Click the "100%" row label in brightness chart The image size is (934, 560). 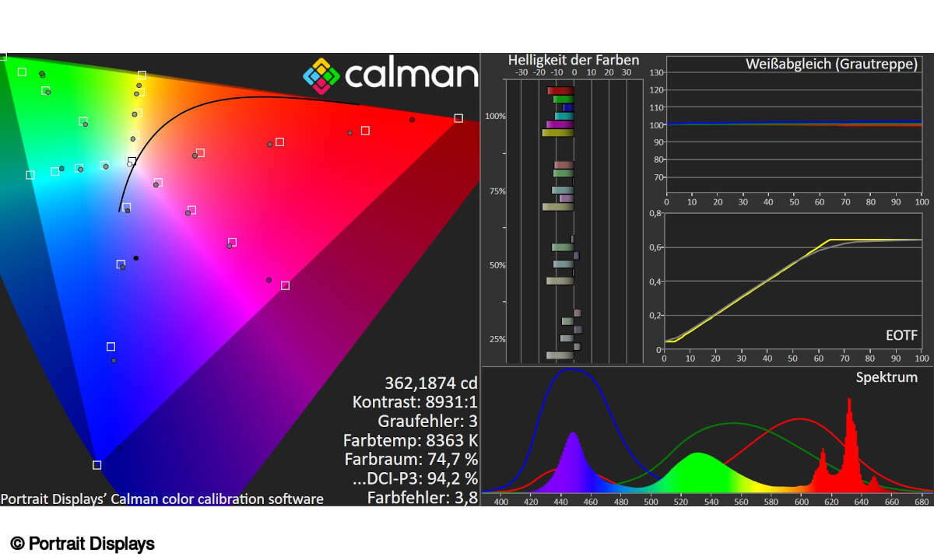click(496, 116)
